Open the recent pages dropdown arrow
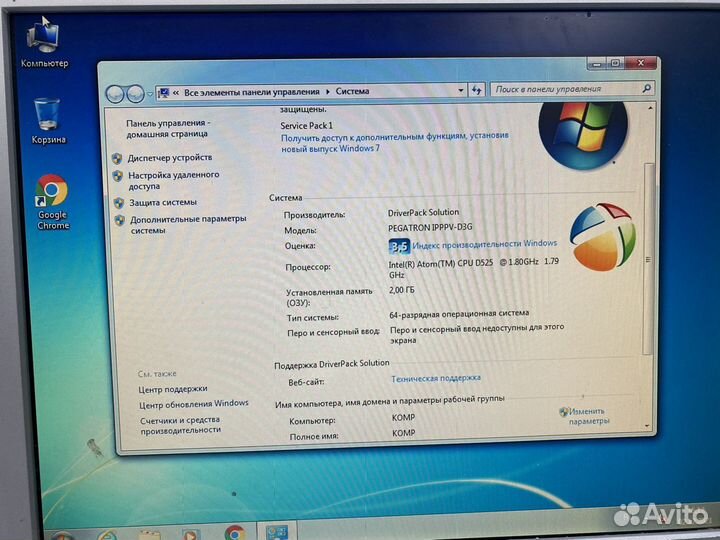 pos(150,93)
